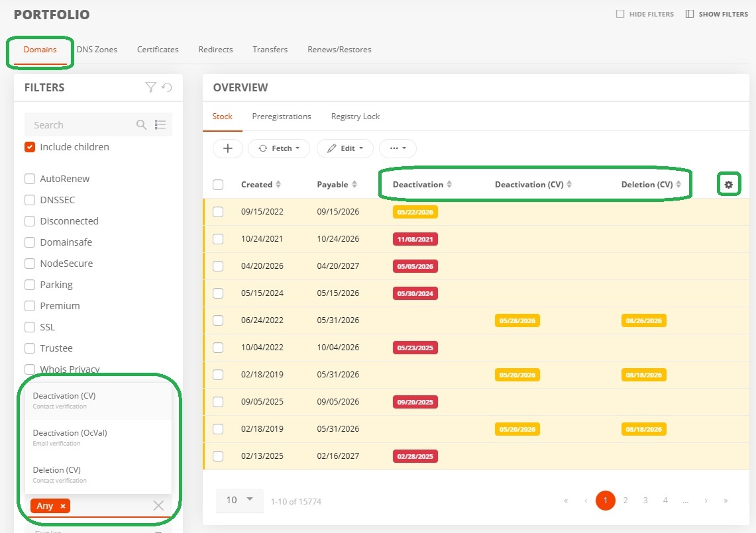Sort by Created column arrows
The height and width of the screenshot is (533, 756).
[x=278, y=185]
